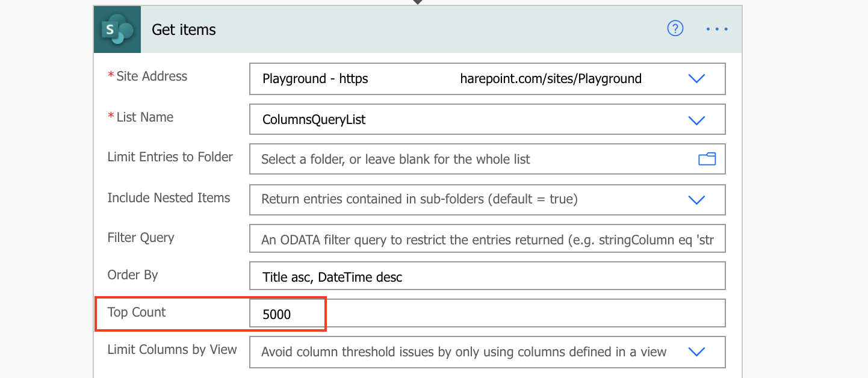Click the Filter Query input field

(488, 240)
